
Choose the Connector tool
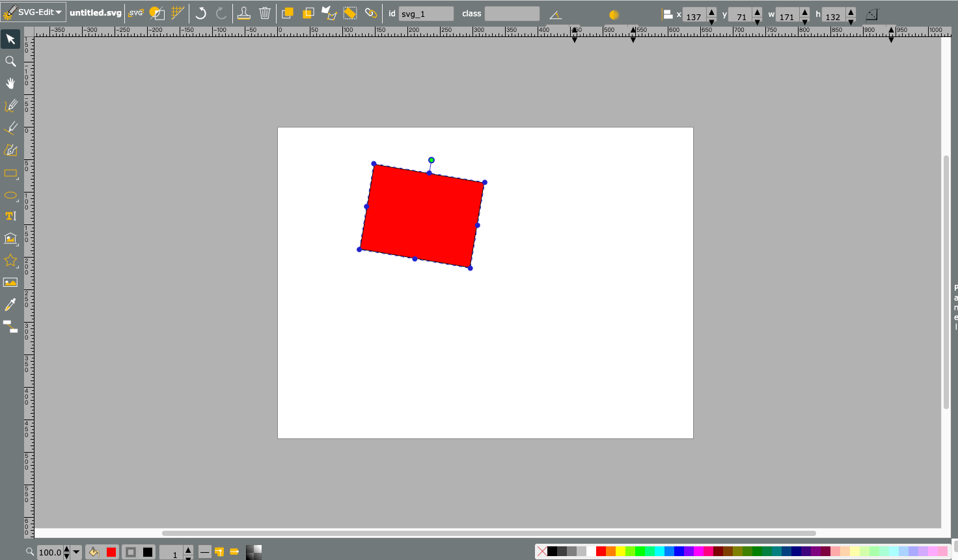coord(10,327)
